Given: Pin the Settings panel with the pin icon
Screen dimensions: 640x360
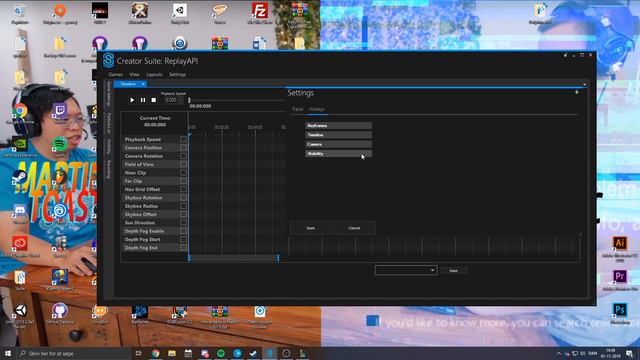Looking at the screenshot, I should 576,92.
